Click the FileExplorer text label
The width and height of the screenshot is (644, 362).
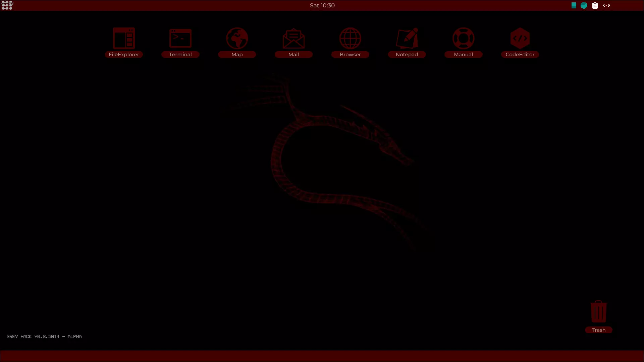124,55
